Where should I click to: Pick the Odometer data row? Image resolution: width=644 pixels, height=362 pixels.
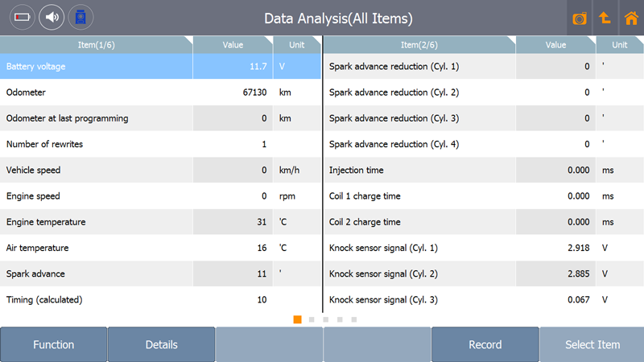[x=160, y=92]
